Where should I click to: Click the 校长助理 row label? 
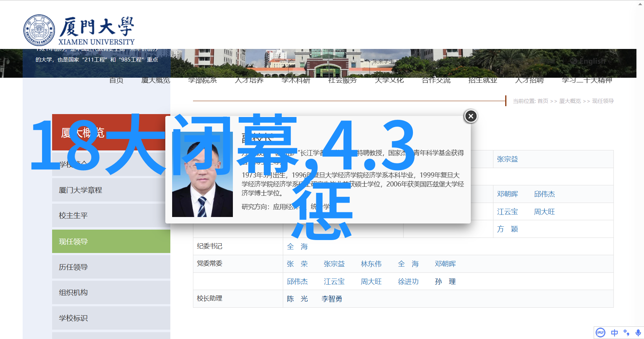[x=210, y=298]
